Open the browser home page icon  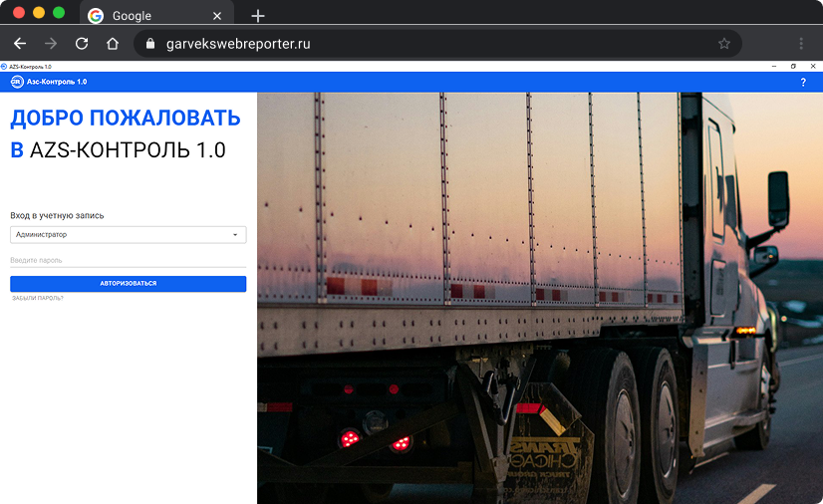tap(113, 44)
